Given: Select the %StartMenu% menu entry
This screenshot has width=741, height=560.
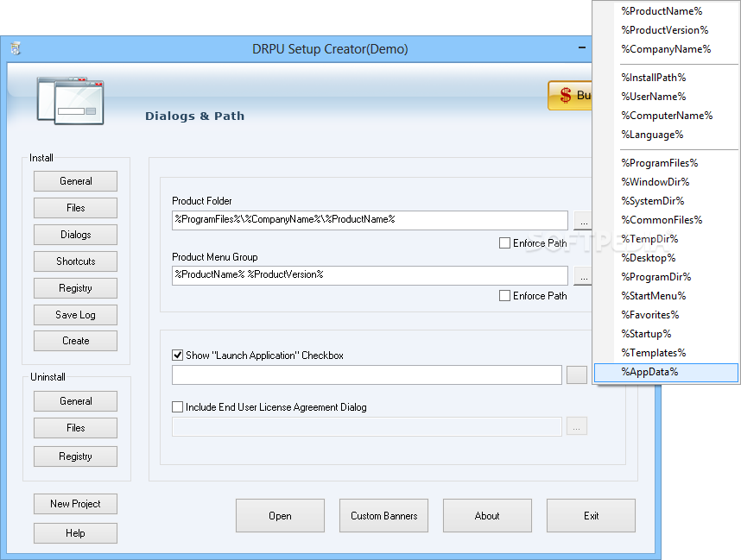Looking at the screenshot, I should pos(667,296).
